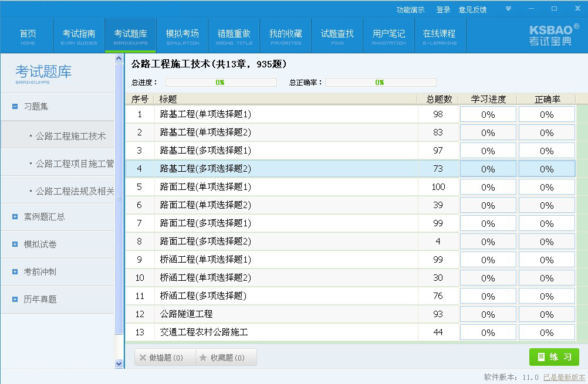Click the arrow icon in the title bar
This screenshot has height=384, width=588.
point(508,9)
